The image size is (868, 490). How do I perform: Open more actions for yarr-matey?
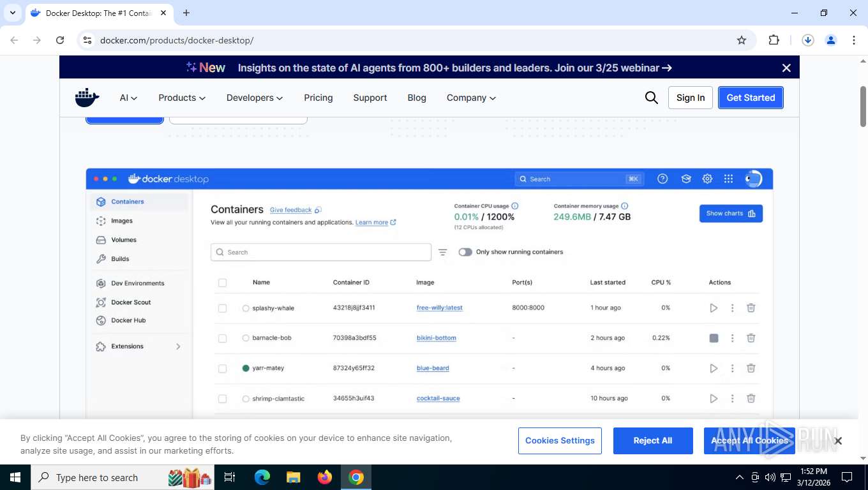732,368
